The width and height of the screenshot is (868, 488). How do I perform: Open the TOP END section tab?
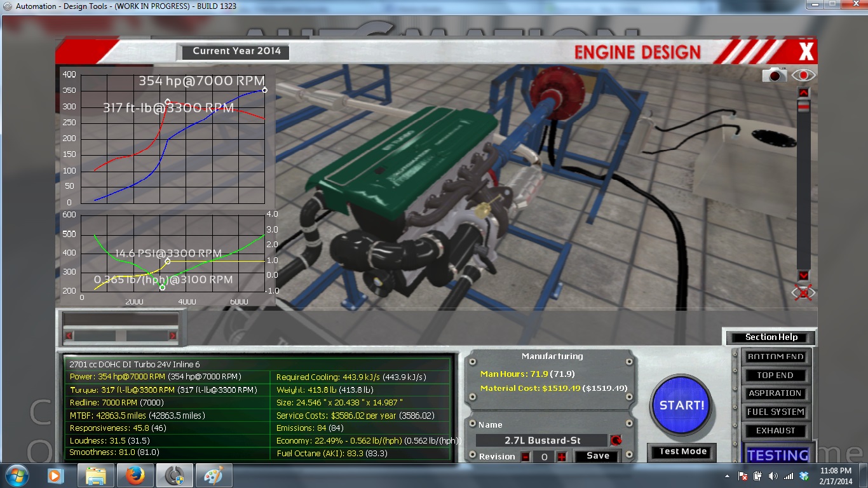tap(775, 375)
